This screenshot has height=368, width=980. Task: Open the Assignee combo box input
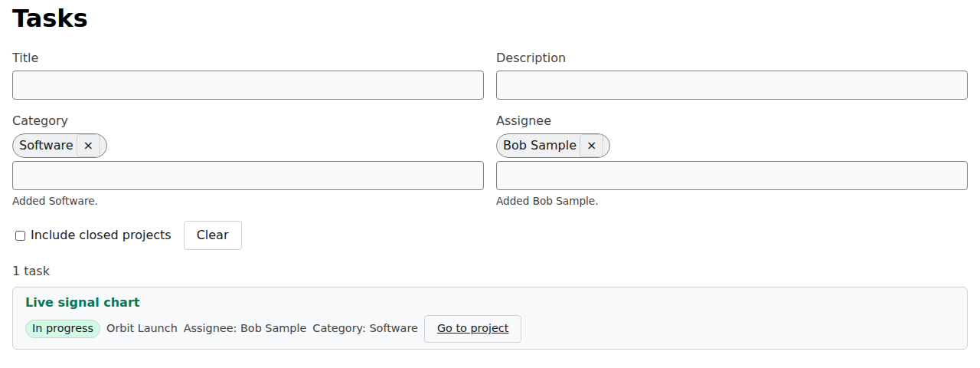(x=732, y=176)
